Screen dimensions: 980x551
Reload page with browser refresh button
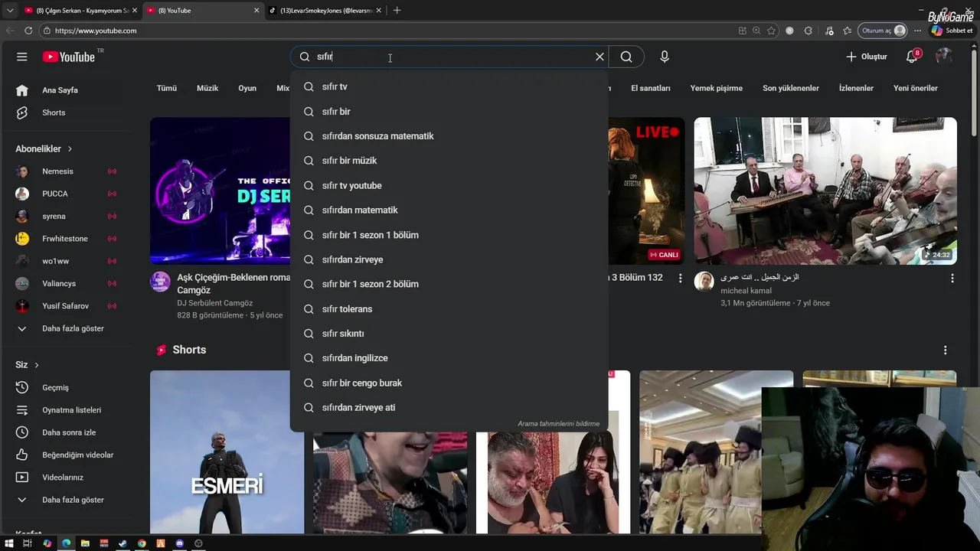tap(28, 31)
